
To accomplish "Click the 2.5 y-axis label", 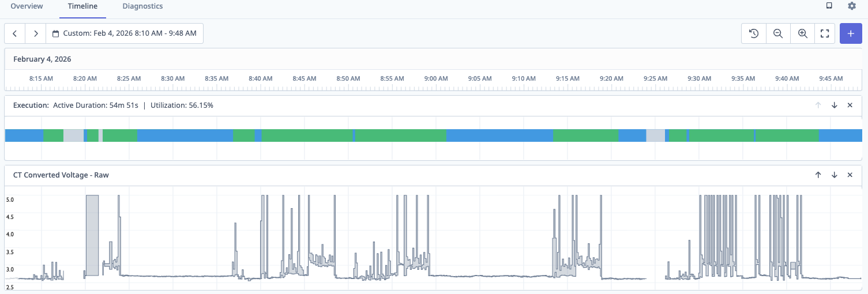I will point(10,287).
